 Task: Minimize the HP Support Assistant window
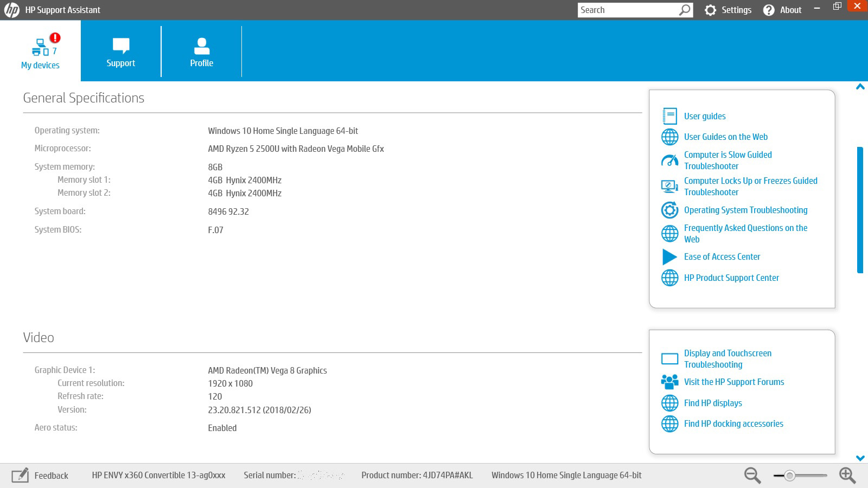[x=817, y=8]
